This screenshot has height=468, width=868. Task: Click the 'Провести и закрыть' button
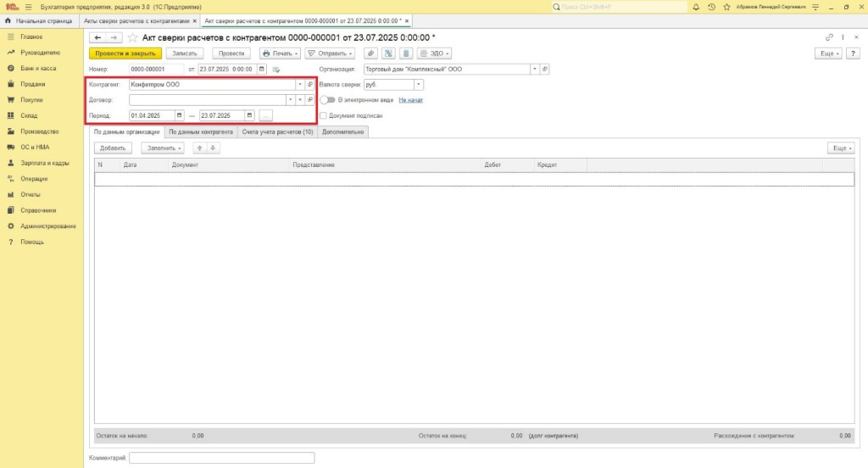pyautogui.click(x=125, y=53)
